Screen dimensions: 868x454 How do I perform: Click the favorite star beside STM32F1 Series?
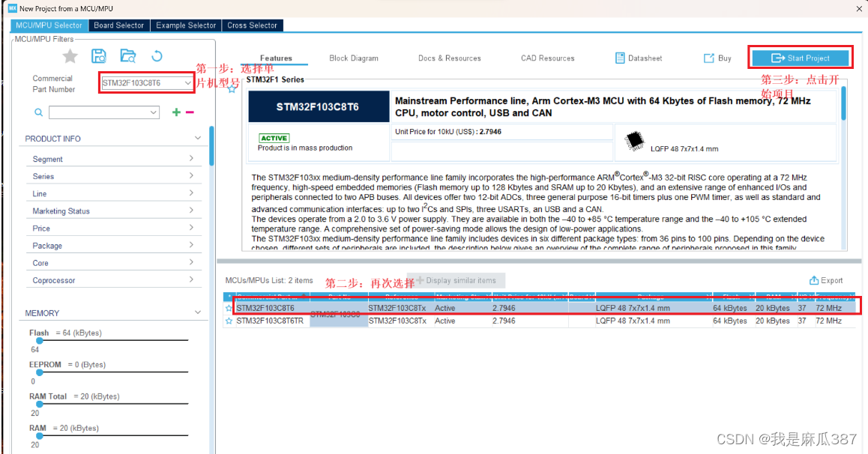click(232, 88)
